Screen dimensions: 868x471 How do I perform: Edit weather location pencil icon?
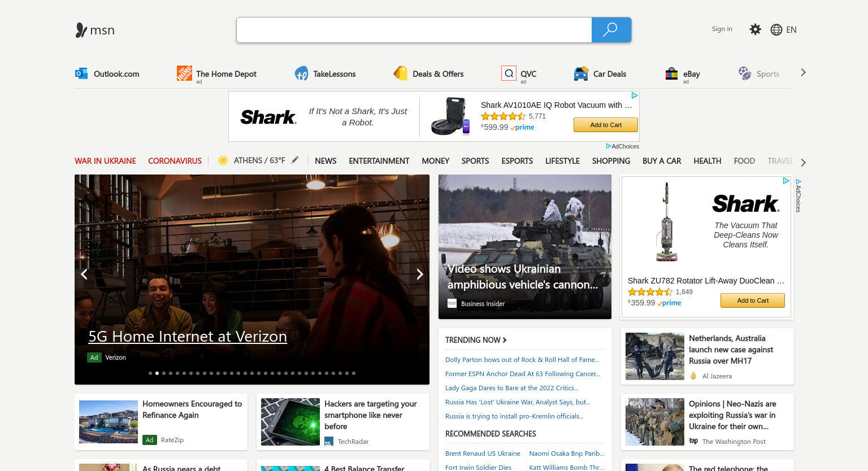[295, 160]
